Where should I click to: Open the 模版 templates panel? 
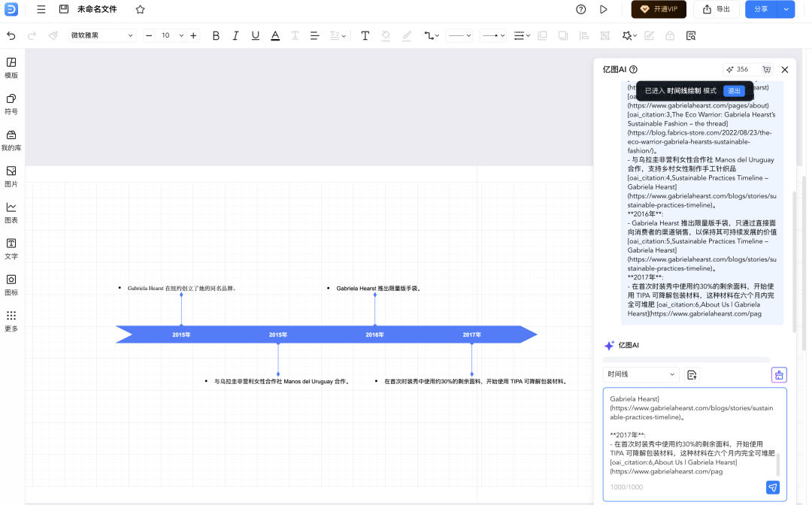[11, 68]
